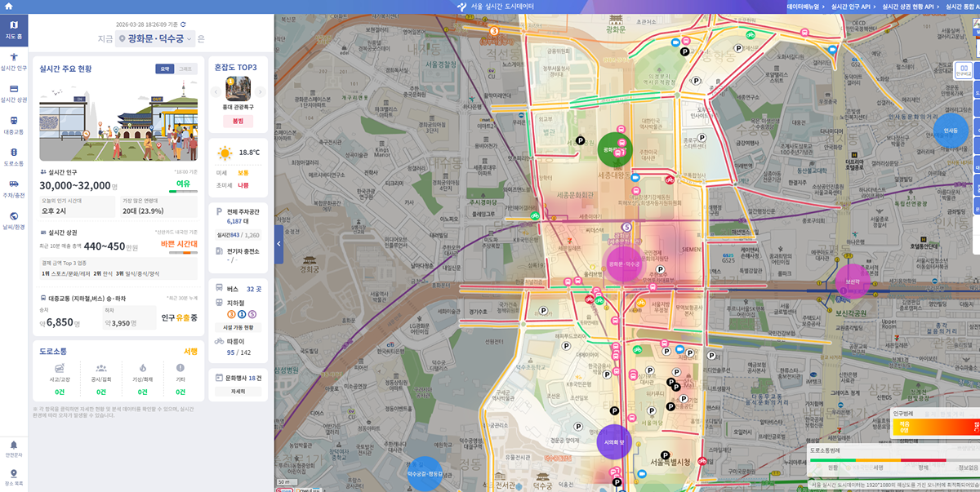Click 자세히 under 문화행사
980x492 pixels.
[238, 392]
